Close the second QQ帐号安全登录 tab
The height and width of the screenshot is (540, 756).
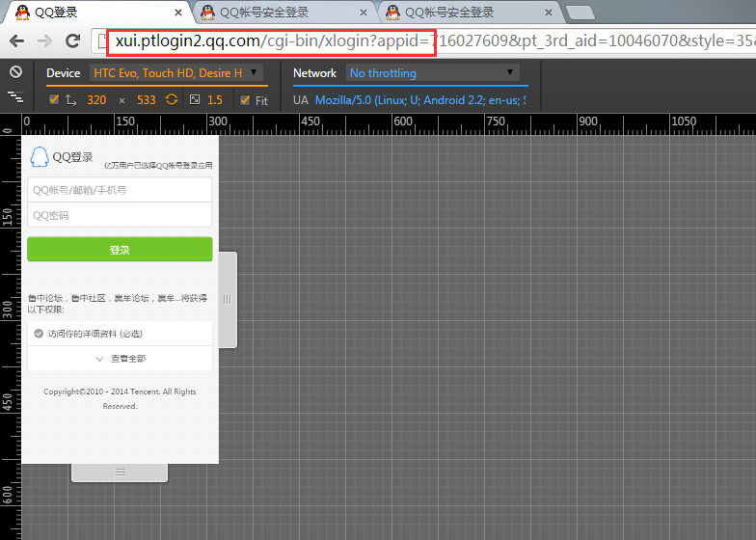coord(363,13)
